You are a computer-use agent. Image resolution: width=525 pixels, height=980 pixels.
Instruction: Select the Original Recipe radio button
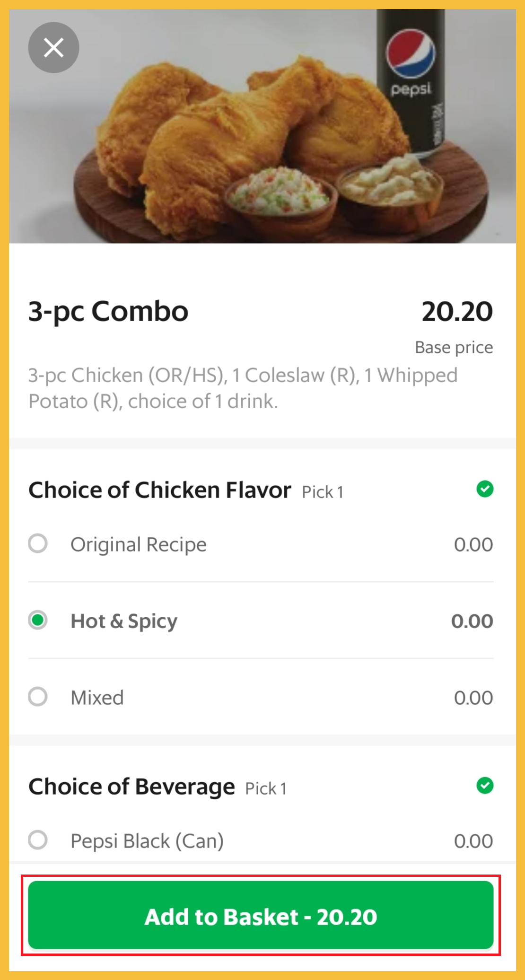tap(38, 543)
